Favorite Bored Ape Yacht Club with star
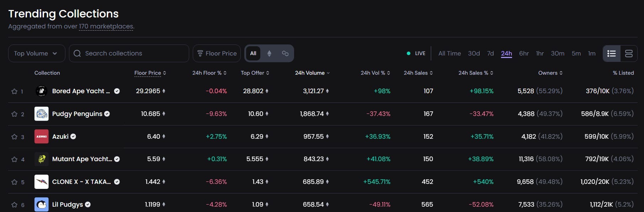 click(14, 91)
